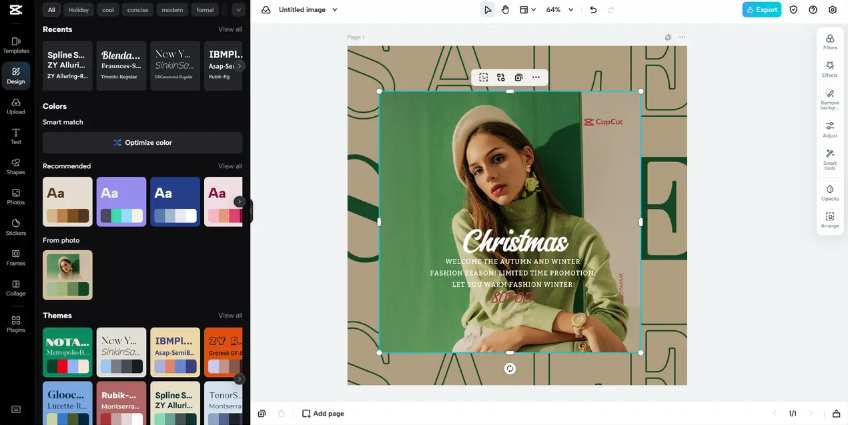Open the help question mark icon
This screenshot has width=848, height=425.
pyautogui.click(x=813, y=10)
